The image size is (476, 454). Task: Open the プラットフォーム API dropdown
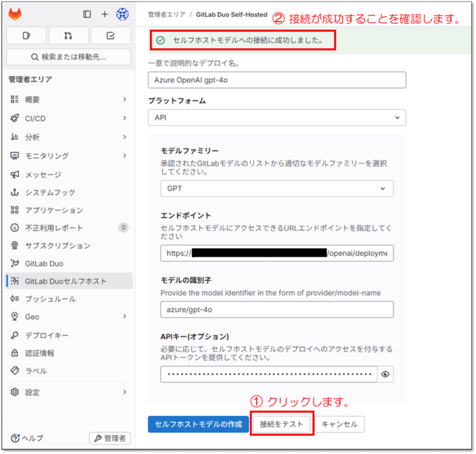click(x=277, y=118)
